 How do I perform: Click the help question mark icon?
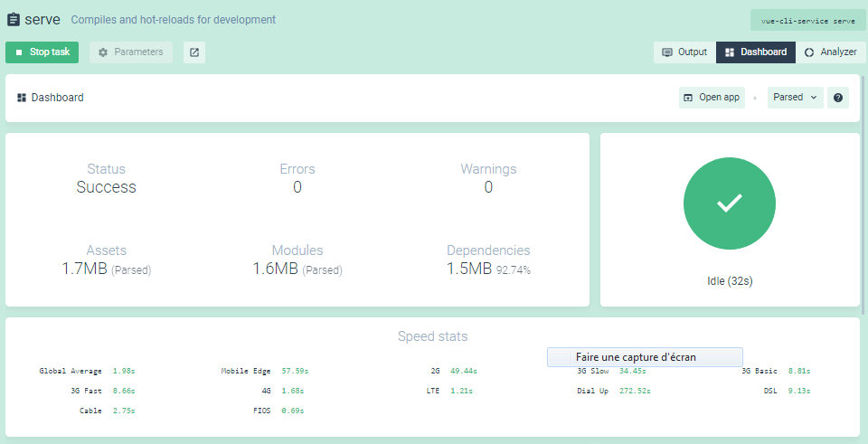click(839, 98)
